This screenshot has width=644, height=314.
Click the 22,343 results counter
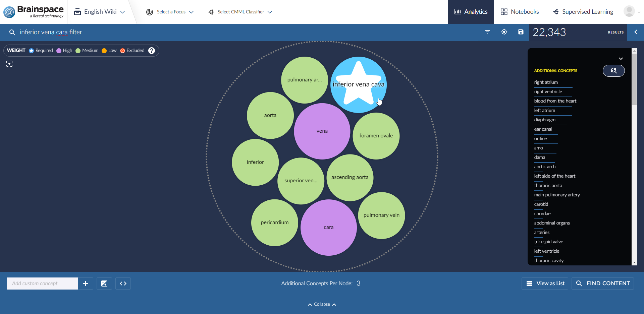coord(549,32)
